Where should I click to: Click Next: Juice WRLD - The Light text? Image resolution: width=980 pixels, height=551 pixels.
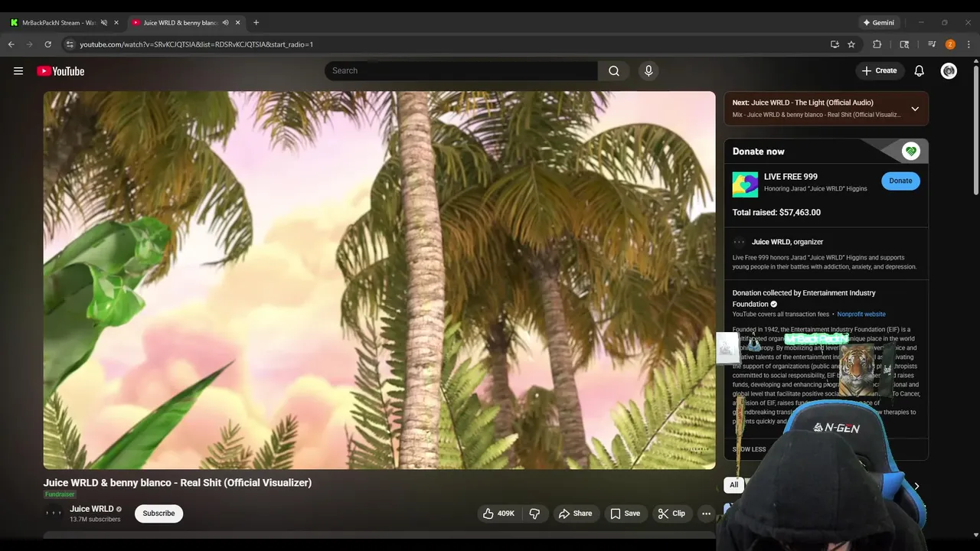(802, 103)
